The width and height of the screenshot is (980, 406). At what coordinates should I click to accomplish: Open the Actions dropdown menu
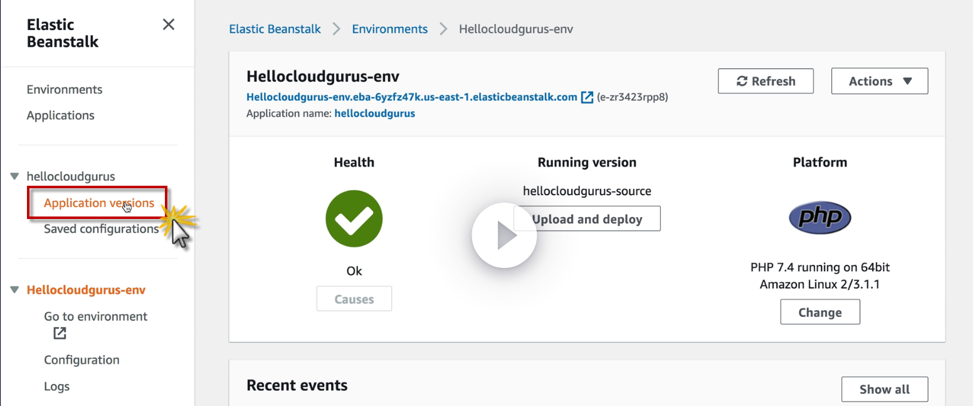pyautogui.click(x=880, y=81)
